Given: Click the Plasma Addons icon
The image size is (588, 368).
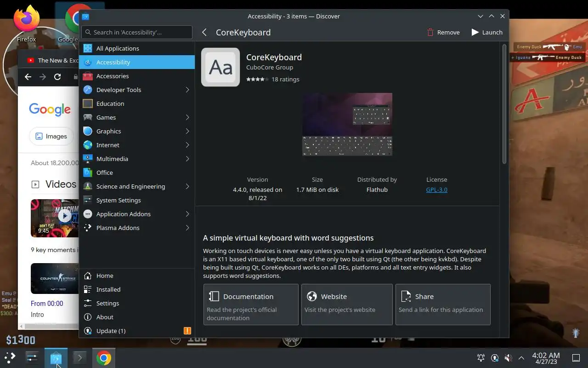Looking at the screenshot, I should [88, 228].
